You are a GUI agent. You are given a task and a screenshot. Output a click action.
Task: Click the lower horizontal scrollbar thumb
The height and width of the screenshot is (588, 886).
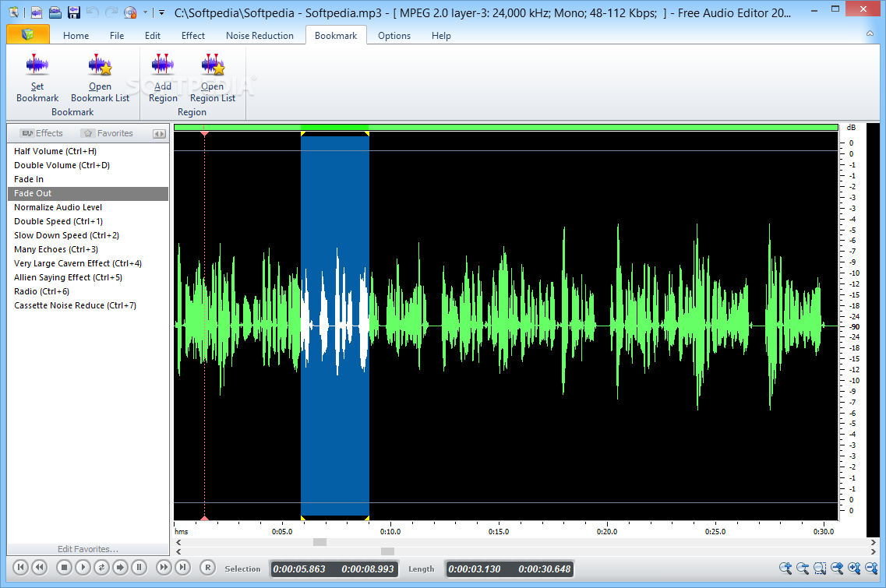pyautogui.click(x=387, y=551)
